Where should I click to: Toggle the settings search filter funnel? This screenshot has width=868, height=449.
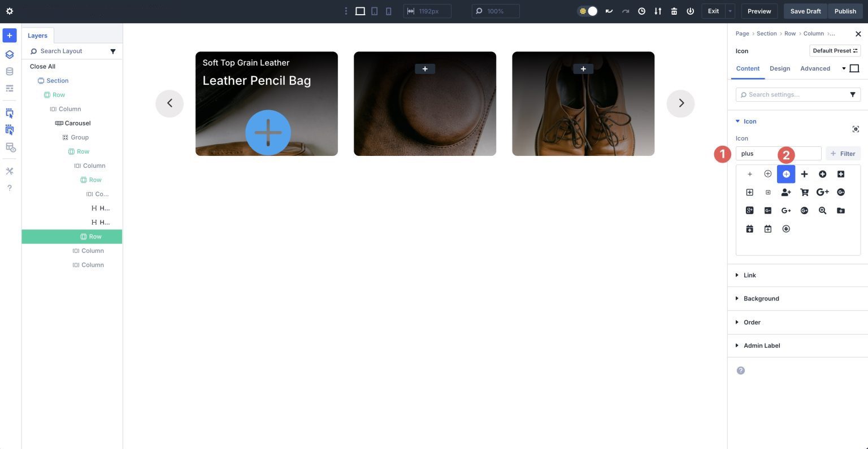tap(853, 94)
